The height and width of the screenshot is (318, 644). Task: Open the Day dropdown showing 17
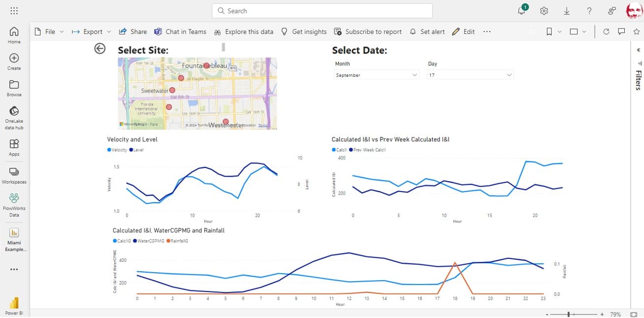(469, 74)
